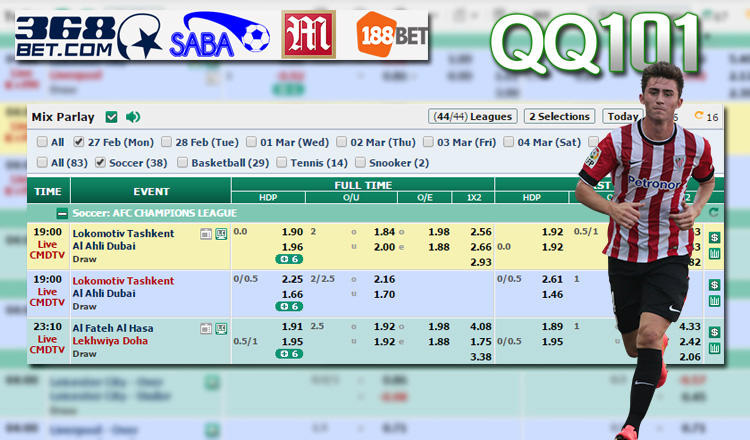Viewport: 750px width, 440px height.
Task: Click the full time 1X2 column header
Action: [474, 197]
